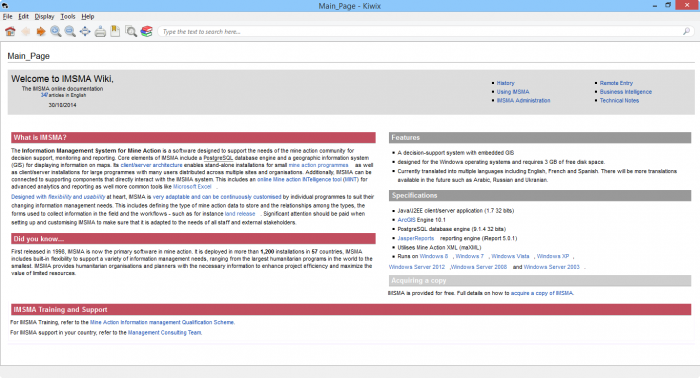Click the Windows XP link
The image size is (700, 378).
pyautogui.click(x=553, y=256)
